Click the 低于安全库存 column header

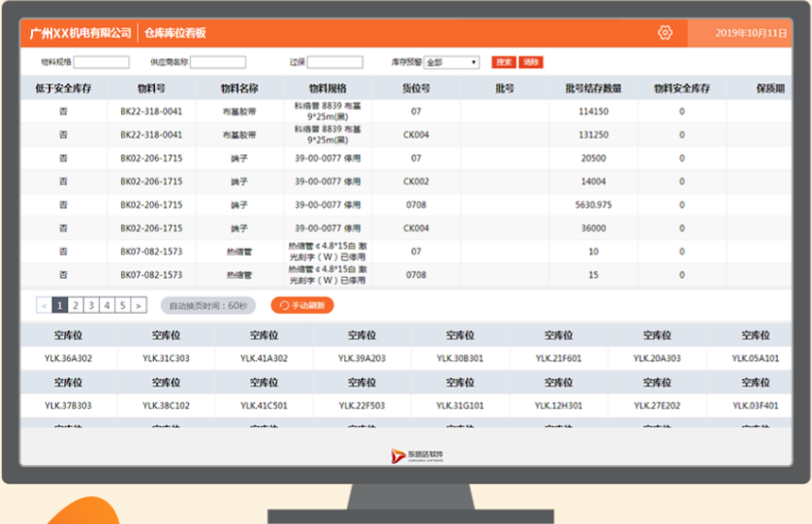coord(63,88)
